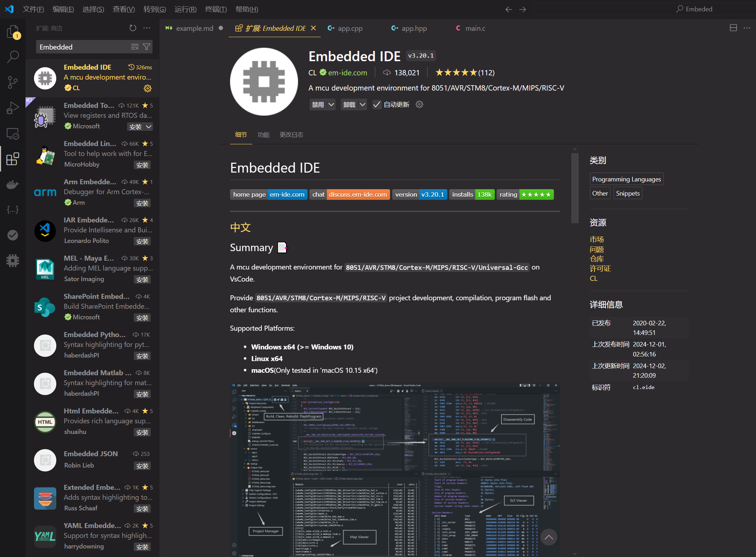This screenshot has width=756, height=557.
Task: Open the Search view in activity bar
Action: (x=13, y=57)
